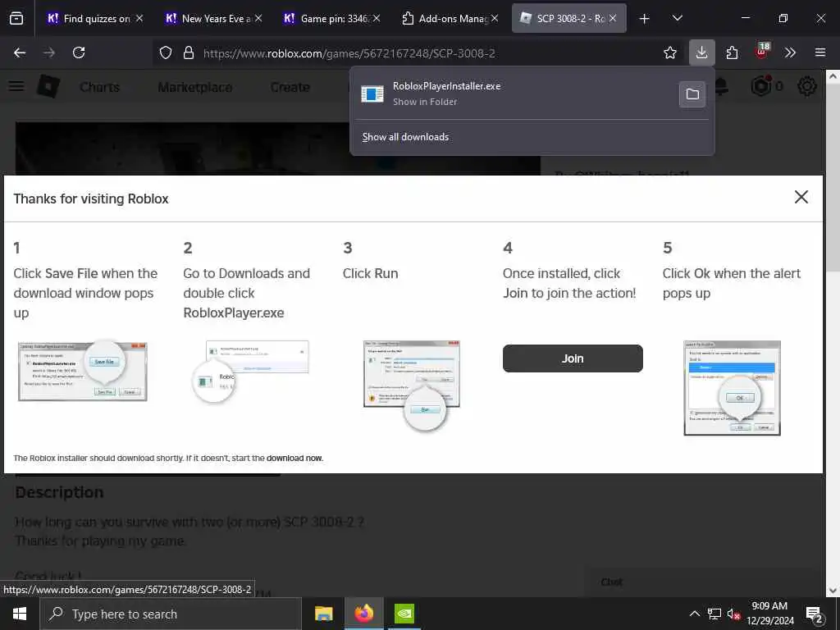Open File Explorer from taskbar
This screenshot has height=630, width=840.
tap(323, 614)
